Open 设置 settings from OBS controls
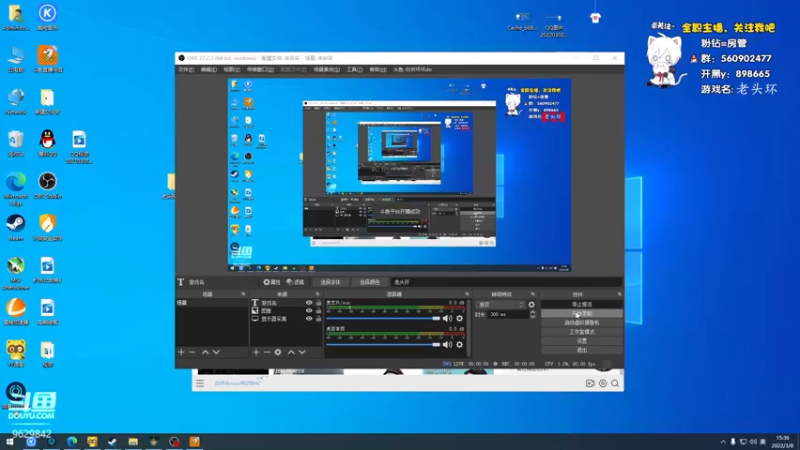This screenshot has width=800, height=450. (582, 341)
